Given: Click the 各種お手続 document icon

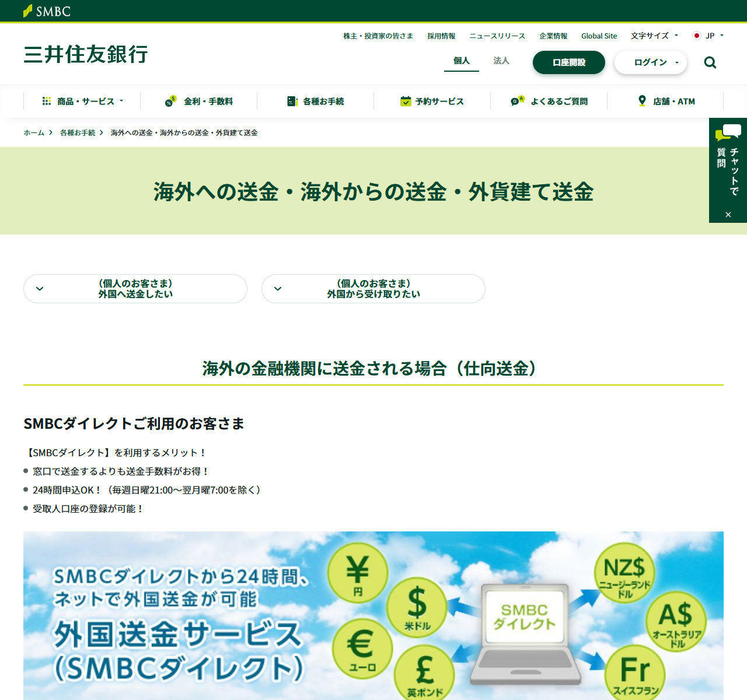Looking at the screenshot, I should (x=292, y=101).
